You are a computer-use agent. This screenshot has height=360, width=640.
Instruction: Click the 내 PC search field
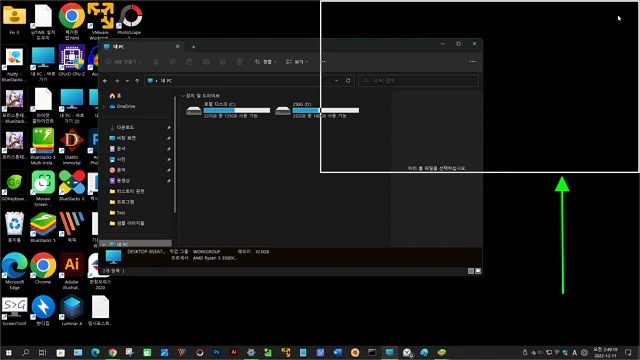tap(418, 81)
